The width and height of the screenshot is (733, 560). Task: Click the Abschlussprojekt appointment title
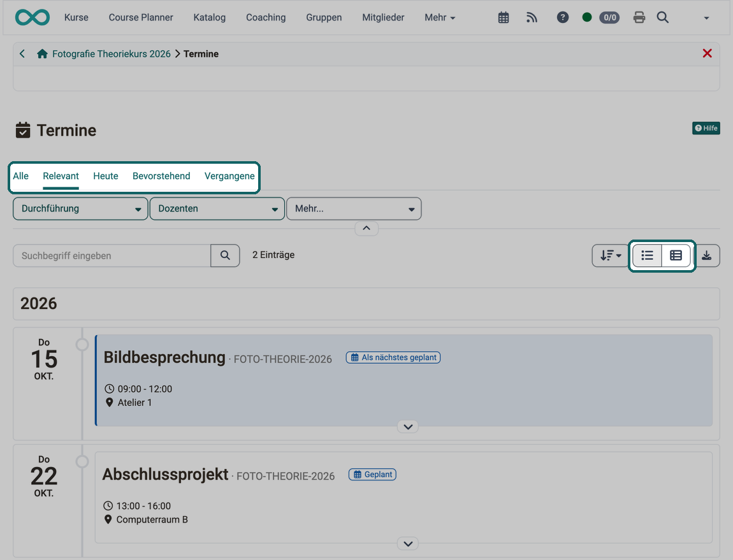[166, 474]
